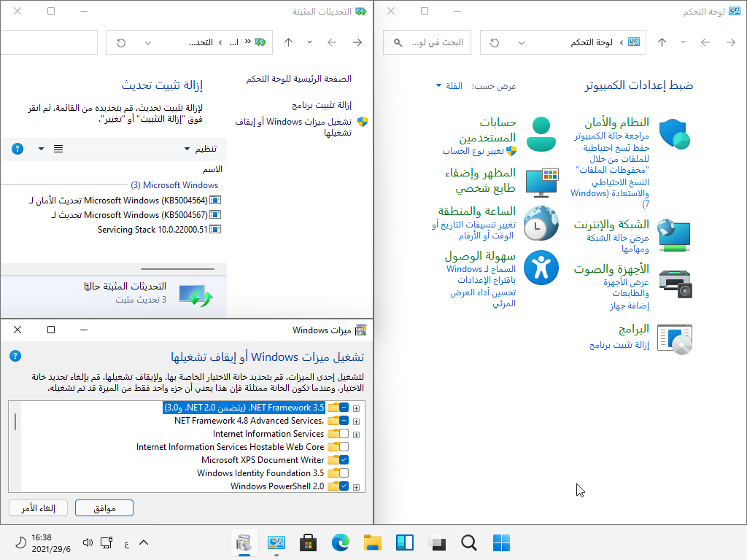Viewport: 747px width, 560px height.
Task: Click Cancel button in Windows Features
Action: (x=38, y=508)
